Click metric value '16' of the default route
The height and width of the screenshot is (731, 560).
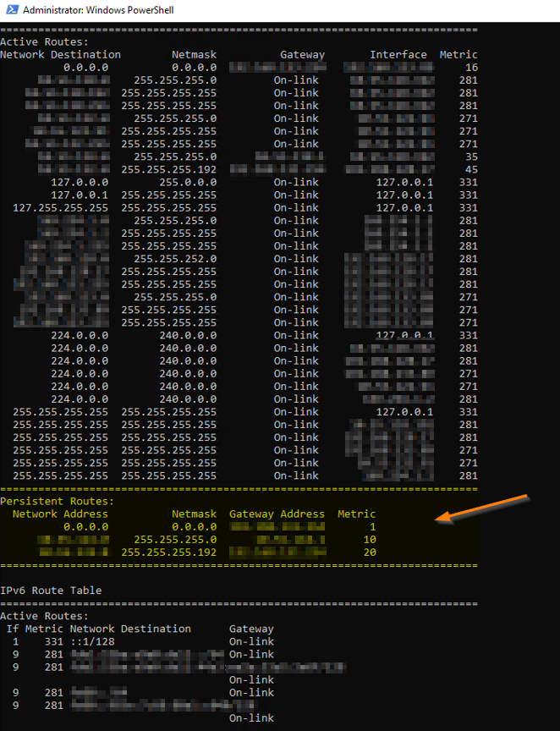(471, 67)
